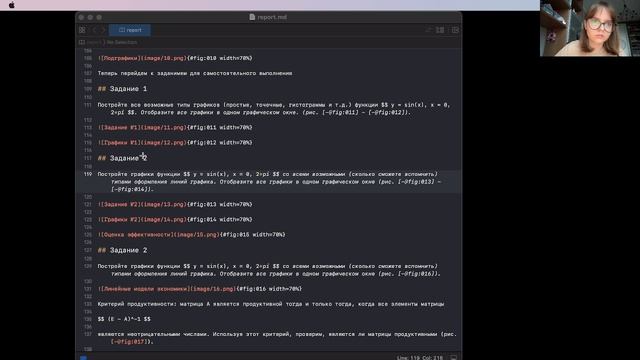Click the report.md window title
This screenshot has width=640, height=360.
tap(272, 17)
